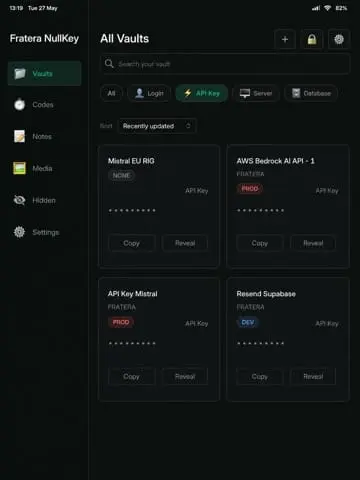Click the Codes stopwatch icon
This screenshot has width=360, height=480.
(x=20, y=104)
